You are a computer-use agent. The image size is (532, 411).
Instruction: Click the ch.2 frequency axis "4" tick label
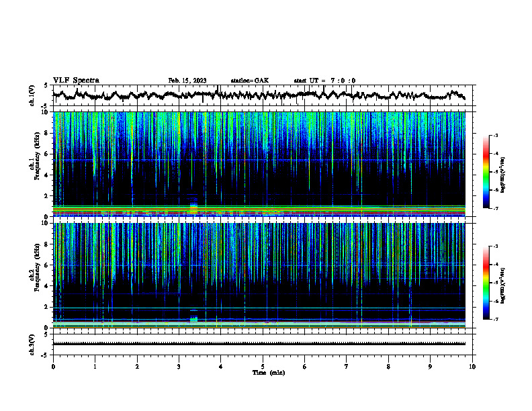(x=47, y=286)
